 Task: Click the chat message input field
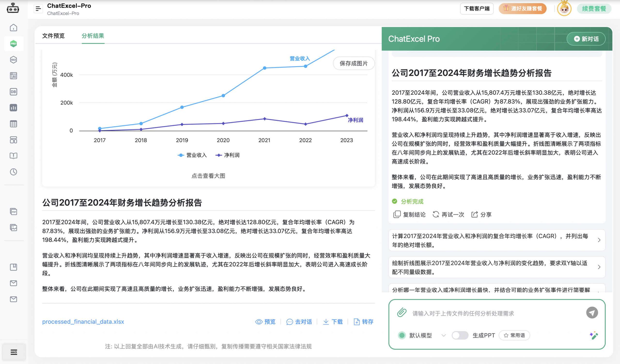(x=480, y=313)
